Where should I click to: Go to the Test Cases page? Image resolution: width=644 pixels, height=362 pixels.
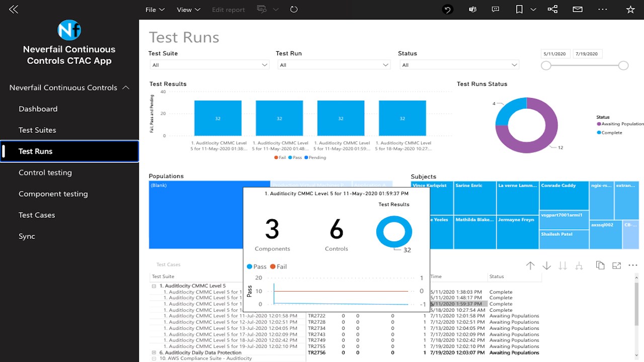pos(37,215)
